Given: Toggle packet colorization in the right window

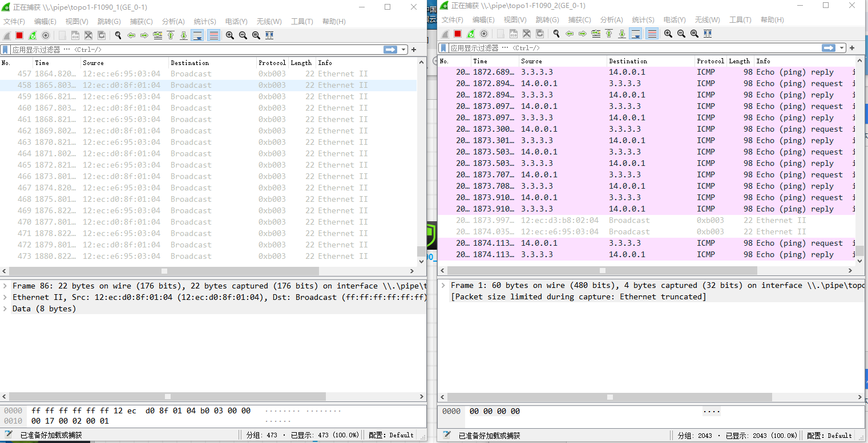Looking at the screenshot, I should [652, 34].
